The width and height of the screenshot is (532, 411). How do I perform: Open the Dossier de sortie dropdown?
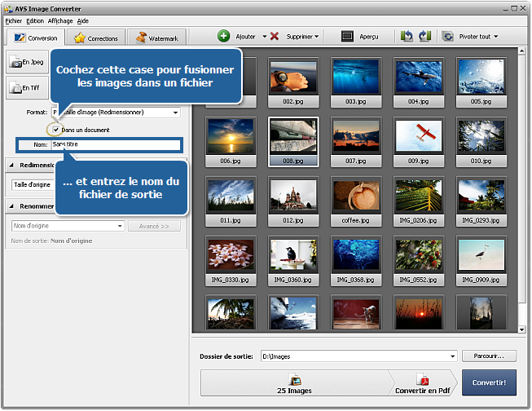[x=451, y=356]
